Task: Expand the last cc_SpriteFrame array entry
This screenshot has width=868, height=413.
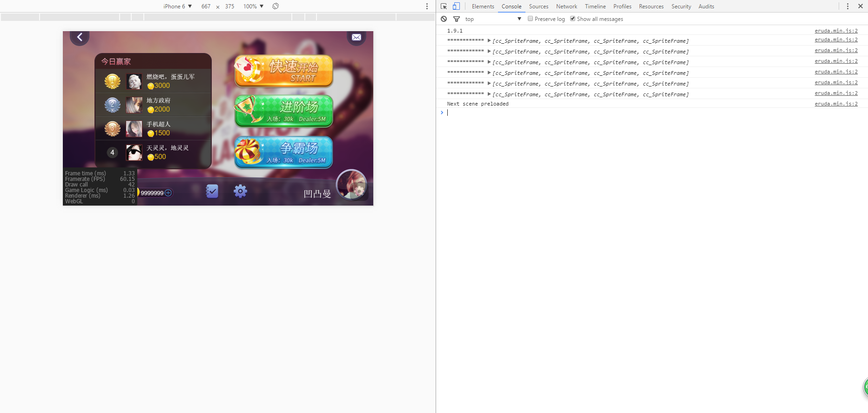Action: pyautogui.click(x=489, y=94)
